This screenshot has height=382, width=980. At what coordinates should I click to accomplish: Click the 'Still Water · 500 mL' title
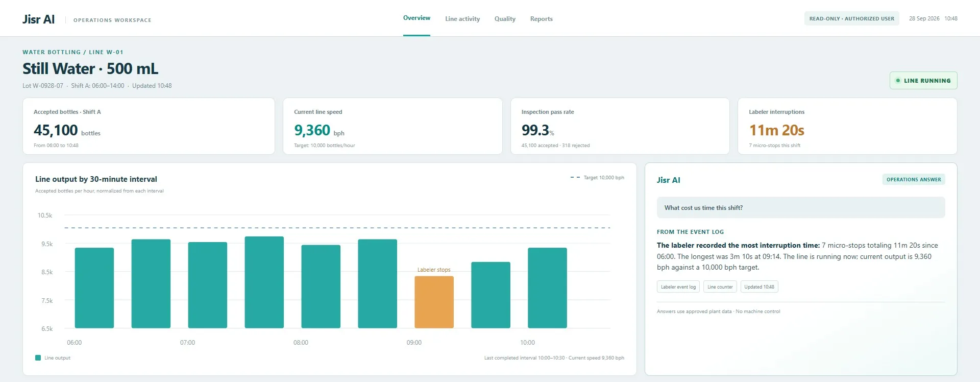click(90, 68)
